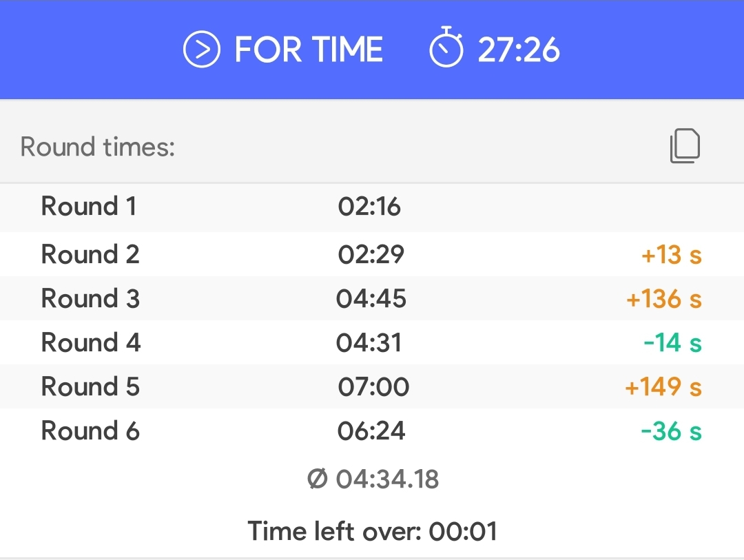This screenshot has height=560, width=744.
Task: Click the average symbol before 04:34.18
Action: (x=318, y=478)
